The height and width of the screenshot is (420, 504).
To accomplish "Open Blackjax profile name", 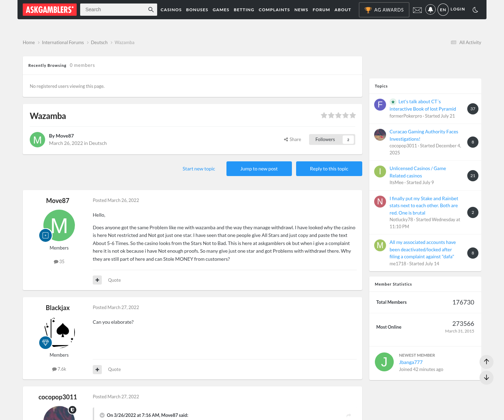I will click(x=58, y=308).
